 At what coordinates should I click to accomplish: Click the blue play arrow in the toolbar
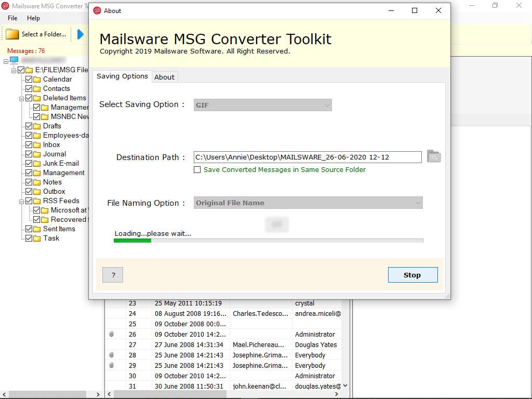[81, 34]
